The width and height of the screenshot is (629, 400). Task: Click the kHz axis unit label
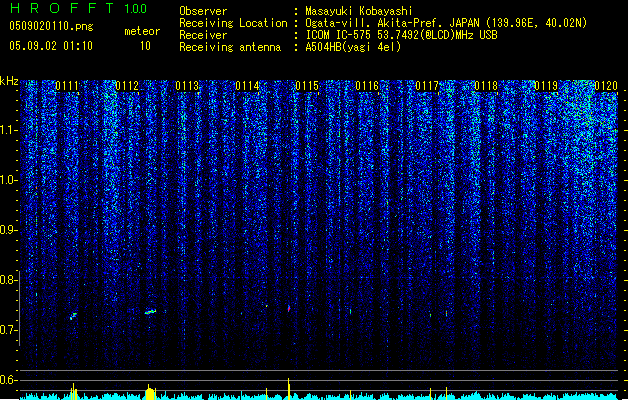[x=9, y=81]
